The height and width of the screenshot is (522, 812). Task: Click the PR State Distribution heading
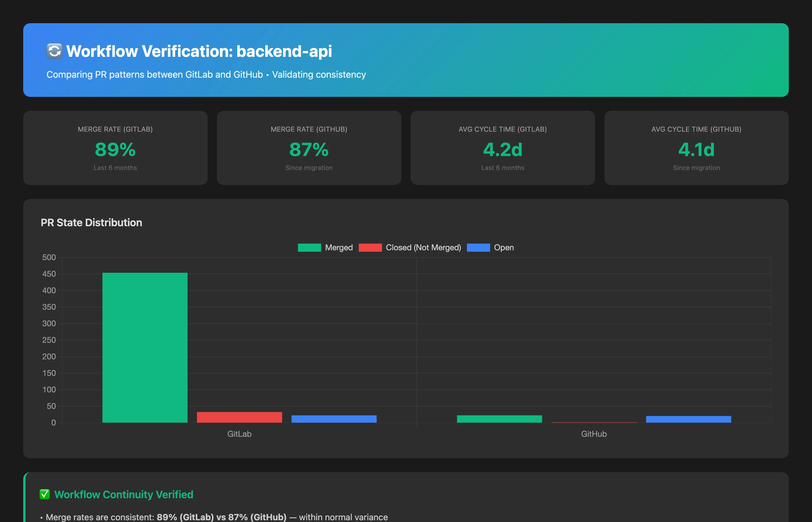click(x=92, y=222)
